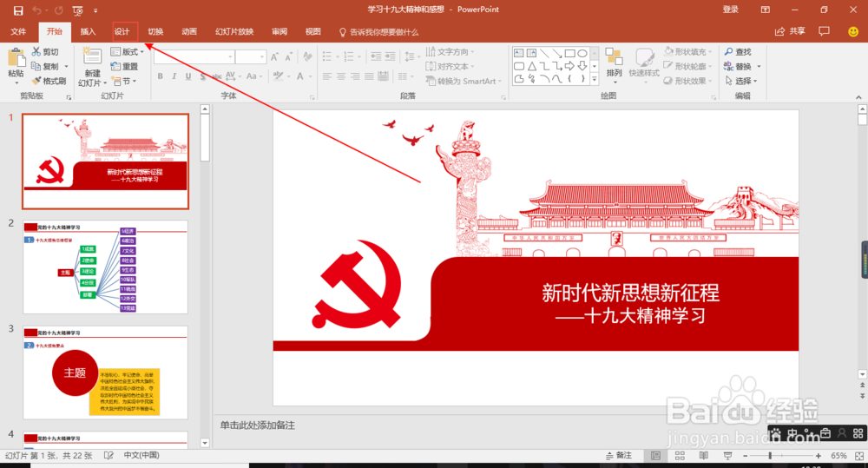Select slide 3 thumbnail with 主题 circle

pyautogui.click(x=105, y=372)
